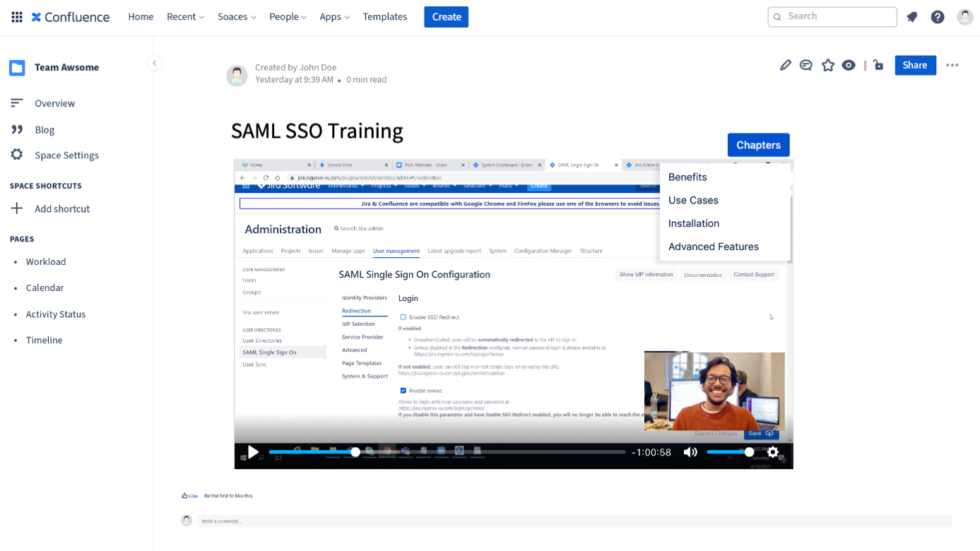
Task: Expand the People dropdown
Action: pos(288,17)
